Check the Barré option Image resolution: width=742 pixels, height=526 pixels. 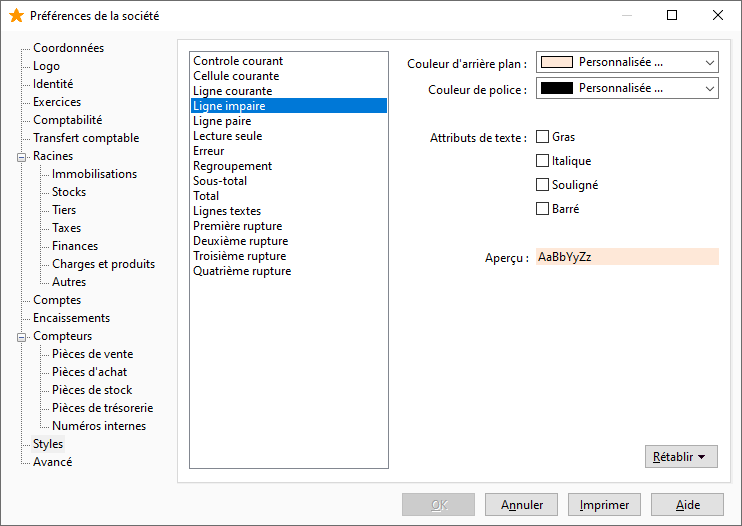tap(542, 209)
